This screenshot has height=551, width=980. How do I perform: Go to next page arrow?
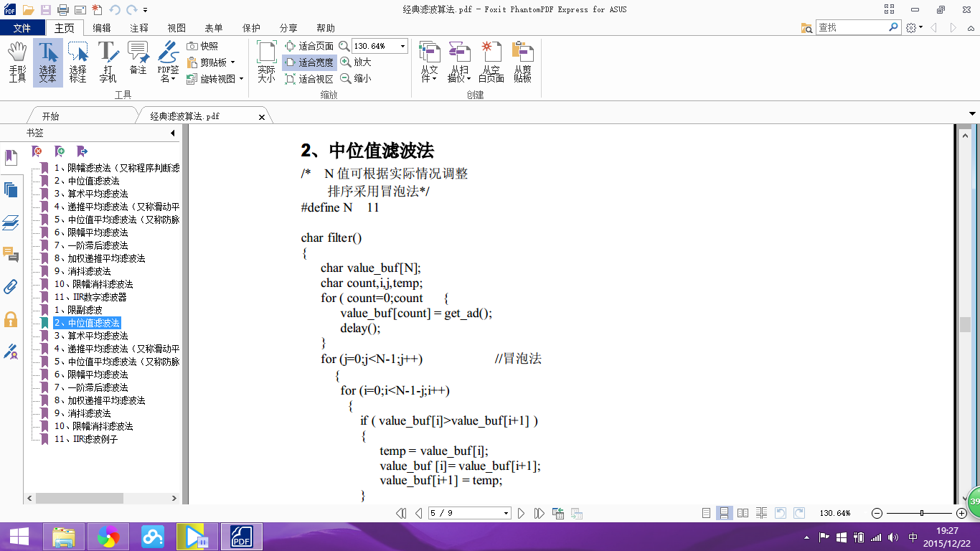522,513
